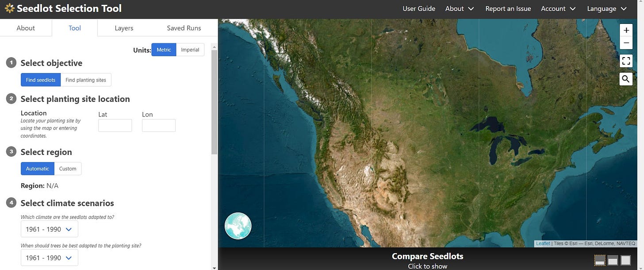This screenshot has width=644, height=270.
Task: Switch to the Layers tab
Action: (124, 28)
